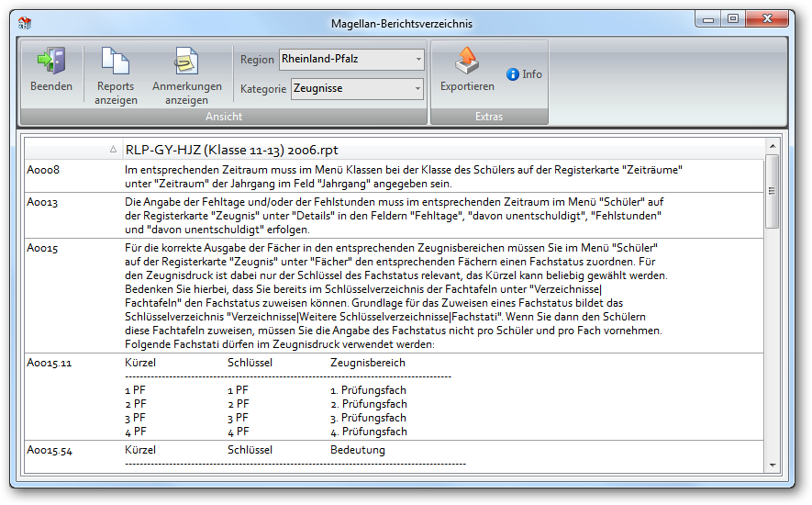This screenshot has width=812, height=505.
Task: Click the text '3. Prüfungsfach'
Action: pyautogui.click(x=368, y=418)
